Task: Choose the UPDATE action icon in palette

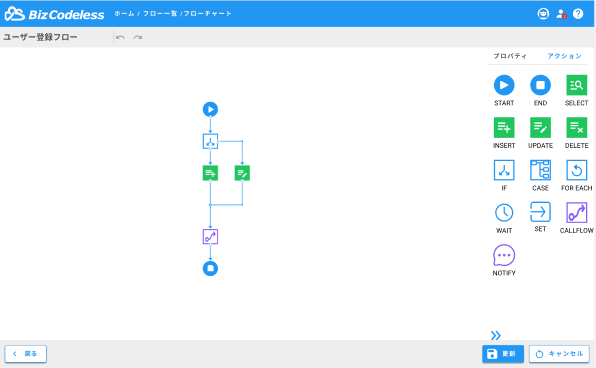Action: [x=540, y=127]
